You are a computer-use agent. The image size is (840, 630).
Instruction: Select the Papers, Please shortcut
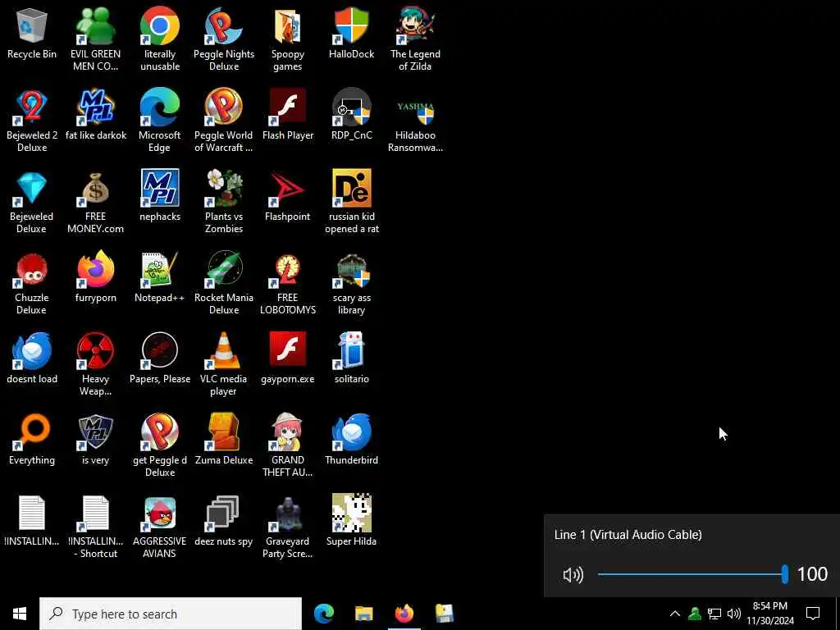pyautogui.click(x=160, y=359)
